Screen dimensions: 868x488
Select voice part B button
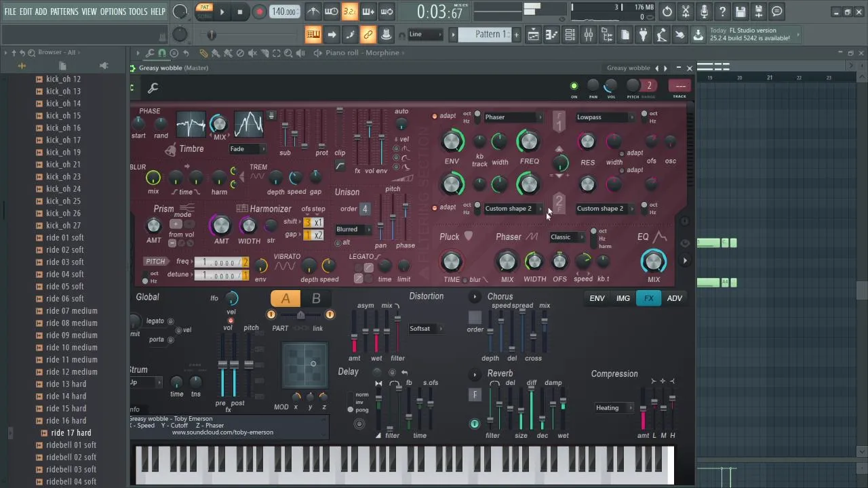[316, 299]
